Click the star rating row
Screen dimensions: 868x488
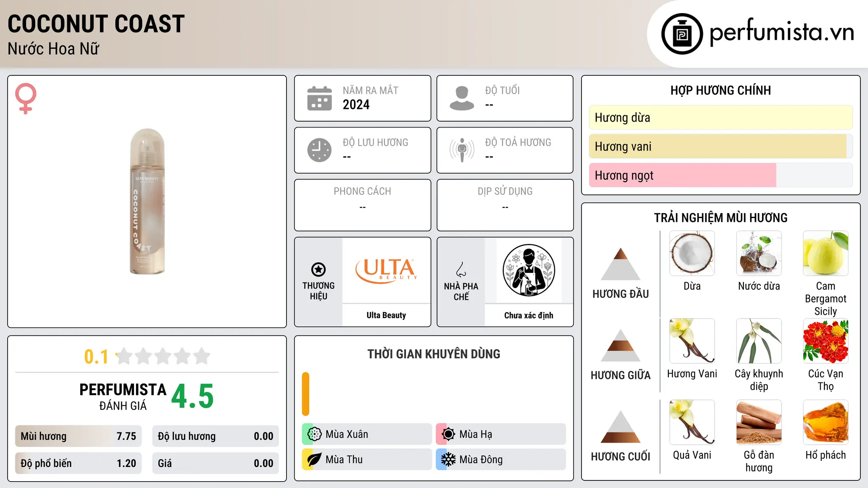[x=163, y=356]
